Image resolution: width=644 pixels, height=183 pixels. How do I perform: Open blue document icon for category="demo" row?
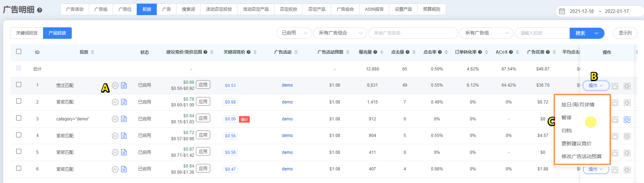[124, 119]
